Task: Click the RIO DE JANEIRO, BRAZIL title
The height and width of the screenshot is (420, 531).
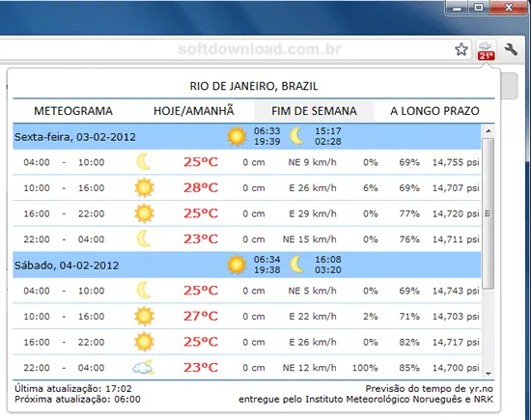Action: coord(254,86)
